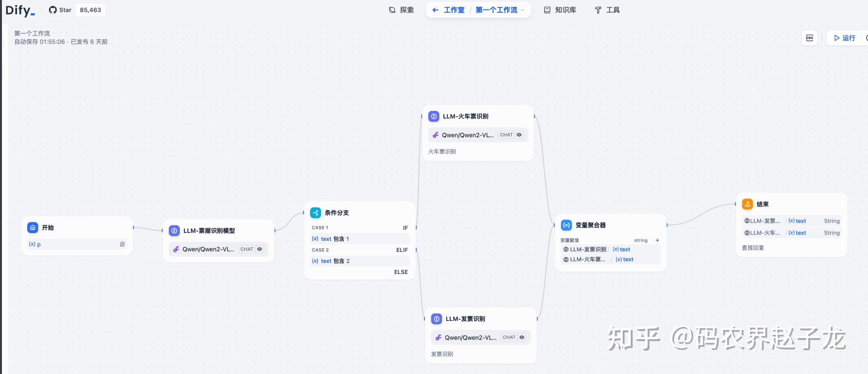Toggle the eye icon on 票据识别模型 model selector
Viewport: 868px width, 374px height.
[x=260, y=249]
